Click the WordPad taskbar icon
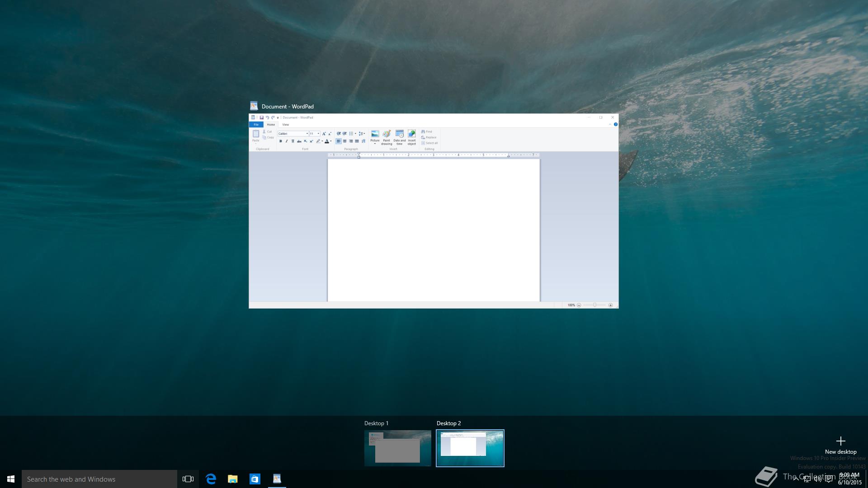868x488 pixels. (x=277, y=479)
